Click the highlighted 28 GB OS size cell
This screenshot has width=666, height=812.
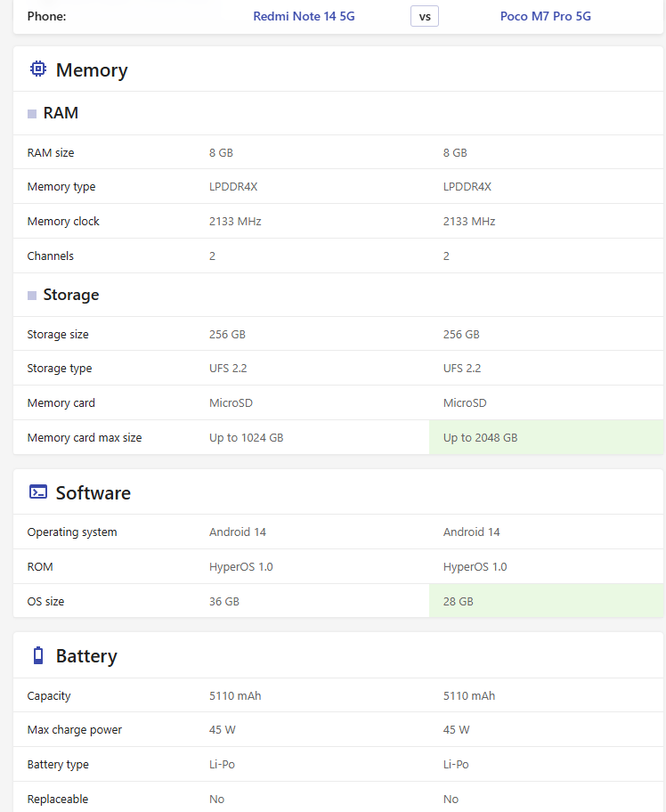click(x=546, y=601)
